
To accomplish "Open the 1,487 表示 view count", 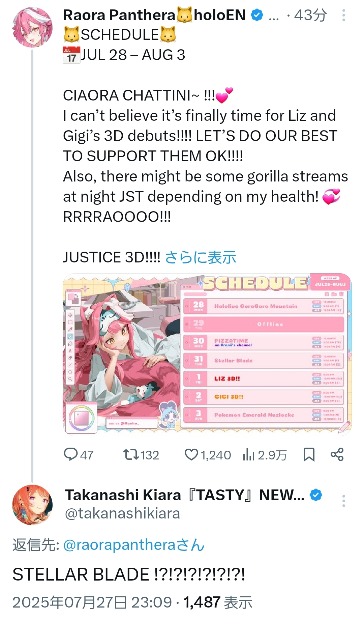I will click(218, 602).
